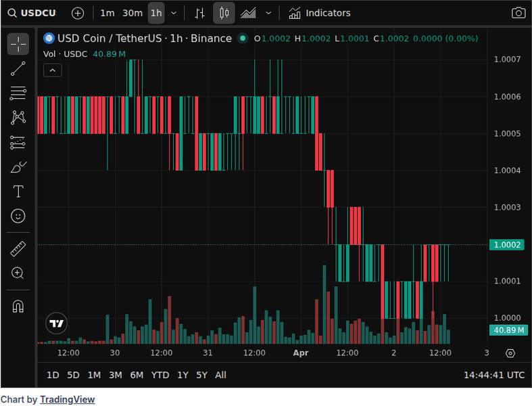The width and height of the screenshot is (532, 406).
Task: Select the area chart style
Action: pyautogui.click(x=248, y=14)
